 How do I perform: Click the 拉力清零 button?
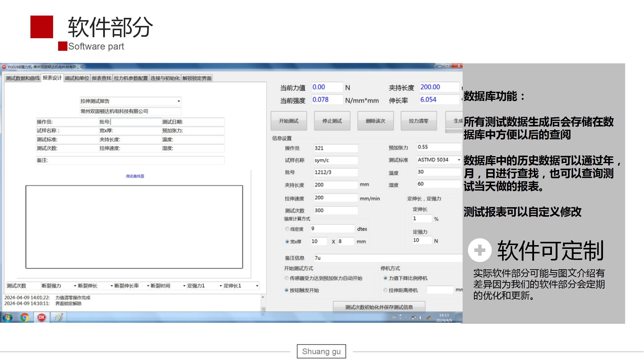click(418, 121)
